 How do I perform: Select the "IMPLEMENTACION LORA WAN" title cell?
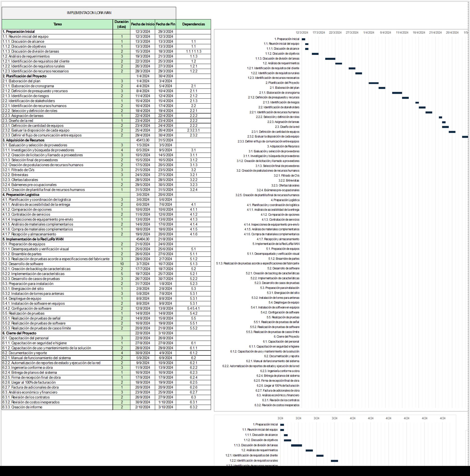(89, 13)
